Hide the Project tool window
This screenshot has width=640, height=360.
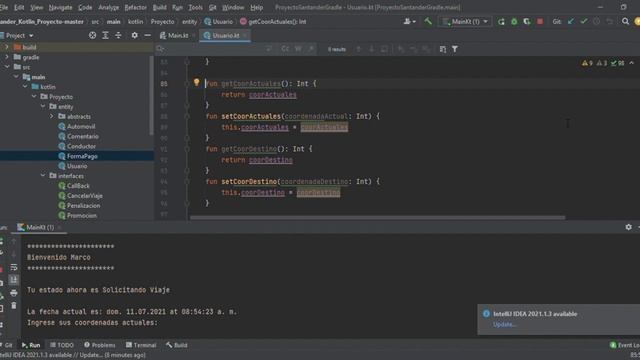click(147, 36)
